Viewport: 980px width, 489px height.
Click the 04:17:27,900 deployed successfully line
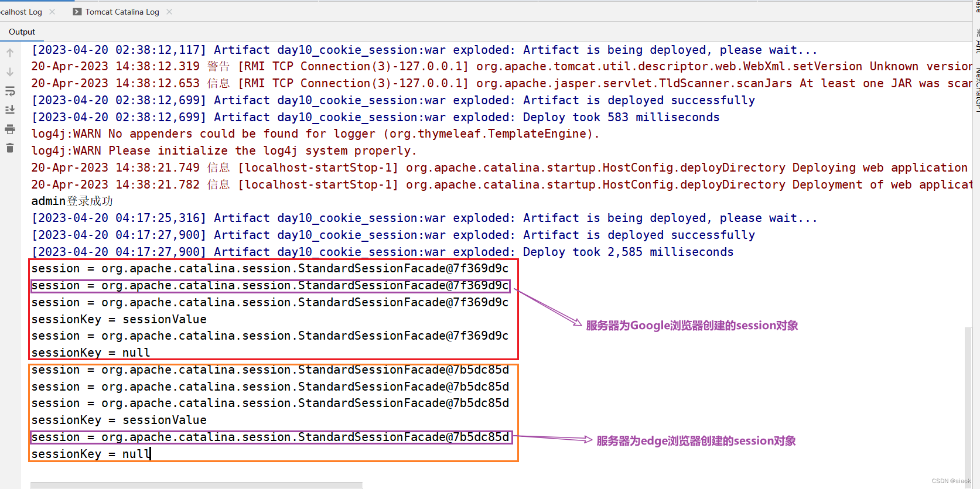(x=393, y=235)
